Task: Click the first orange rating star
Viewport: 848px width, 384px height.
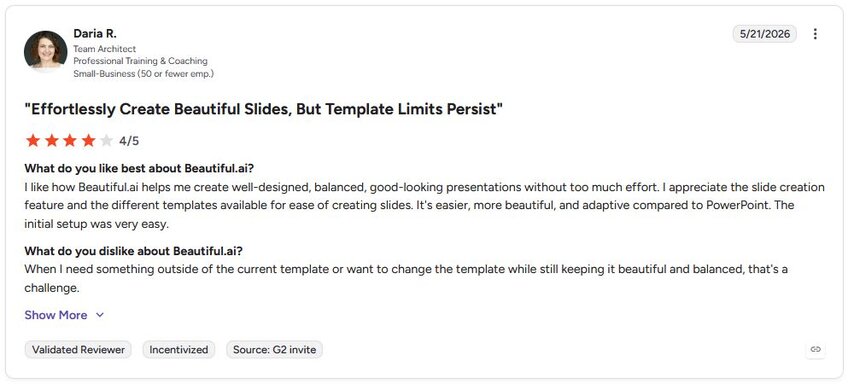Action: 33,141
